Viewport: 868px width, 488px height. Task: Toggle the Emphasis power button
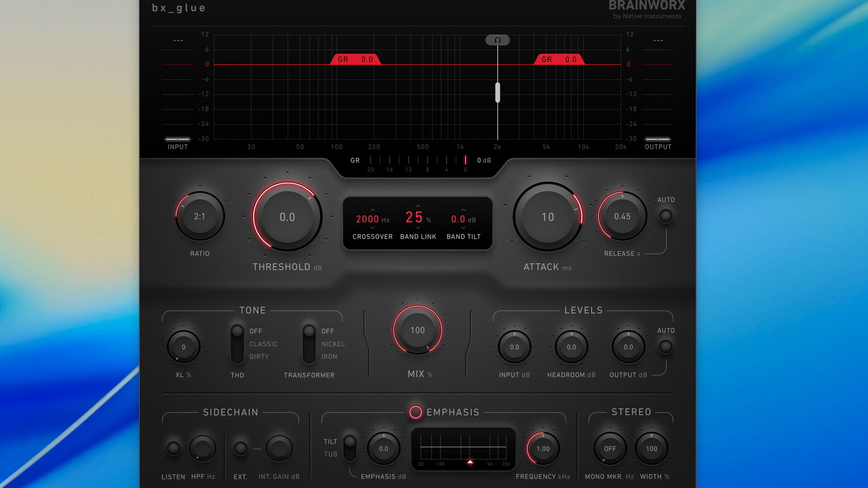tap(415, 412)
